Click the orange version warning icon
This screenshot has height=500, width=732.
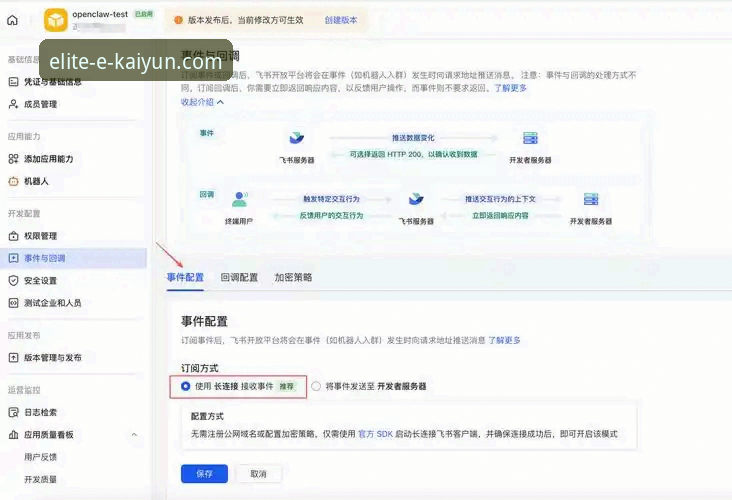pos(178,20)
